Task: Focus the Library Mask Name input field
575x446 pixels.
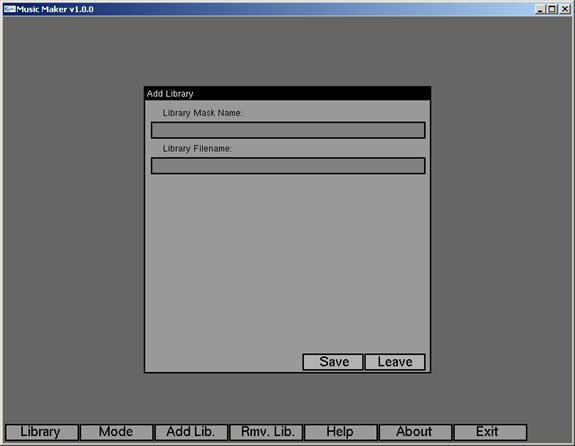Action: point(288,130)
